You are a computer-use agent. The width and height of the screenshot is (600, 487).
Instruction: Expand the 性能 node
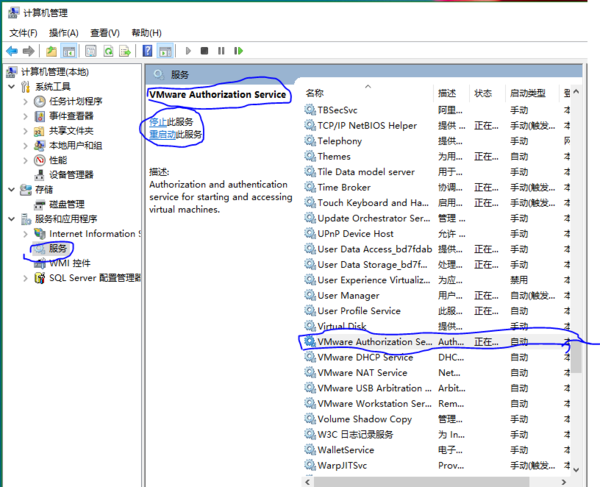25,160
